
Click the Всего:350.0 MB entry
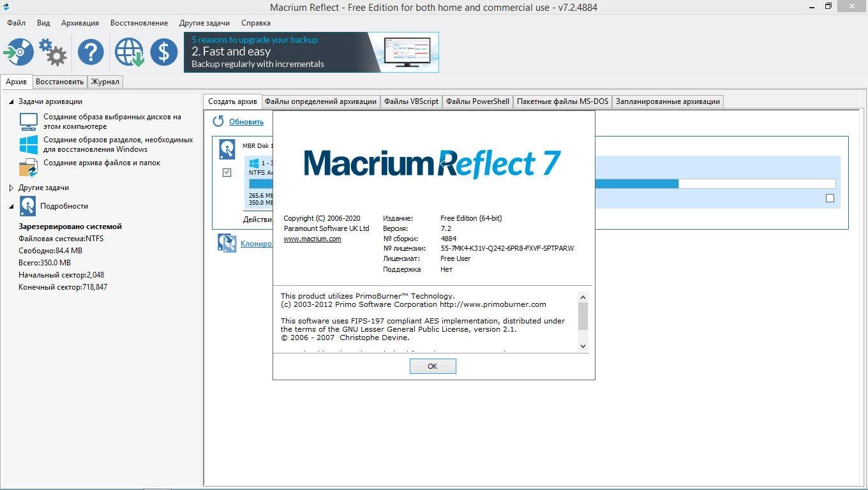click(x=45, y=263)
